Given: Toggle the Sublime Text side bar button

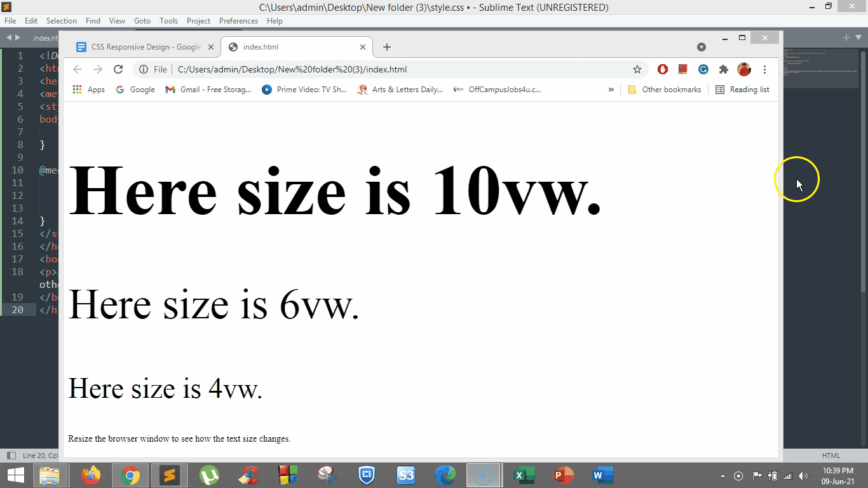Looking at the screenshot, I should tap(11, 456).
